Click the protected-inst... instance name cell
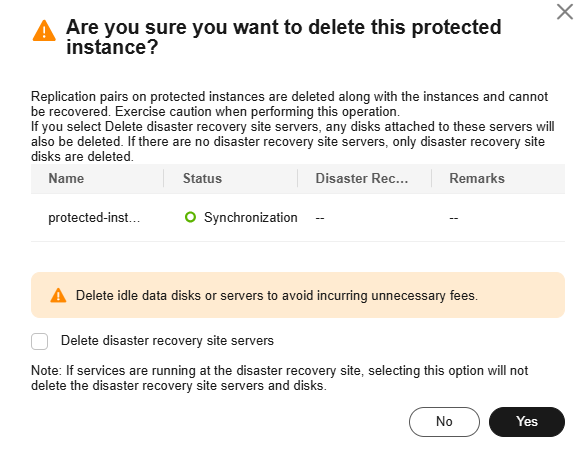Viewport: 584px width, 453px height. coord(94,218)
